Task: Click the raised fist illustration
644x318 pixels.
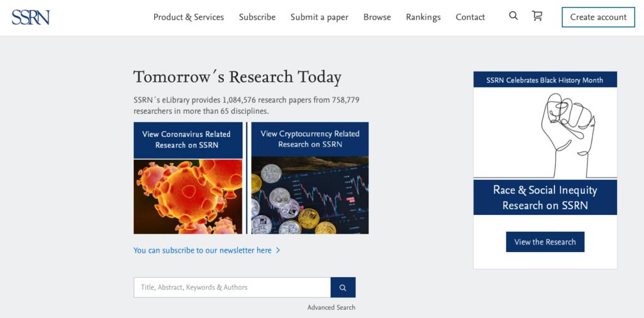Action: (x=545, y=133)
